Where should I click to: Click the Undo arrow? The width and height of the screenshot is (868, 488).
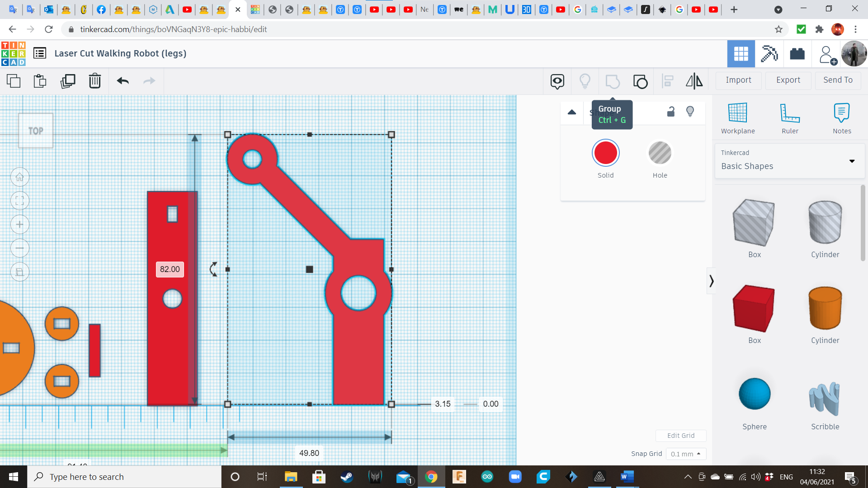point(123,81)
